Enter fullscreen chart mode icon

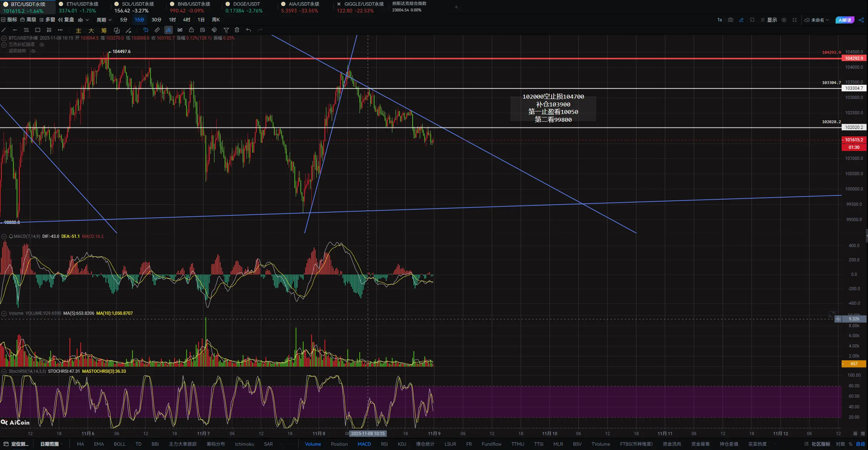[794, 20]
